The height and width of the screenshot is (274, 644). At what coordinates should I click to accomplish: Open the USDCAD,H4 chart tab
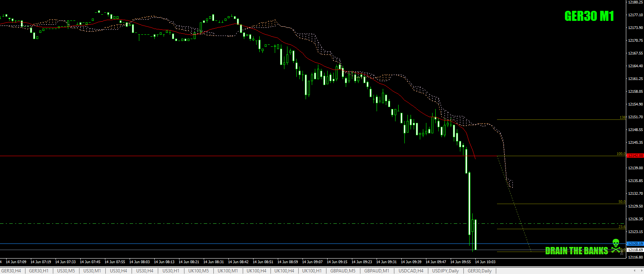[x=411, y=271]
